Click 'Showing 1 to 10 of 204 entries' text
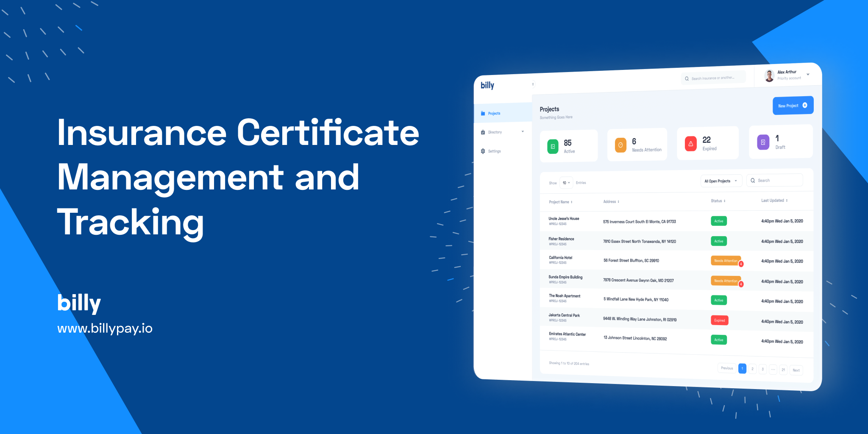This screenshot has height=434, width=868. 569,363
